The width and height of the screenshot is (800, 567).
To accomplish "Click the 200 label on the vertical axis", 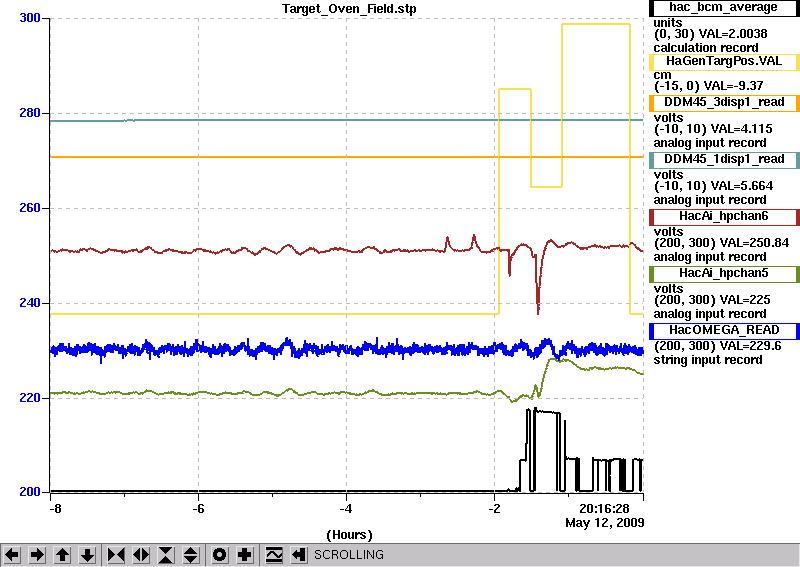I will click(x=30, y=492).
